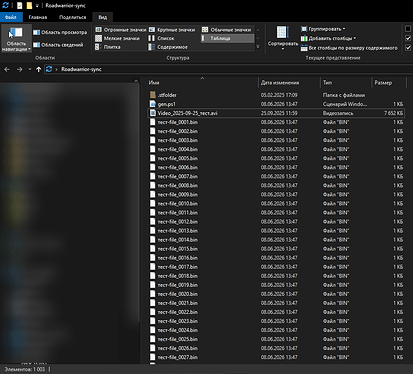Choose Содержимое layout
Image resolution: width=413 pixels, height=374 pixels.
[x=168, y=47]
